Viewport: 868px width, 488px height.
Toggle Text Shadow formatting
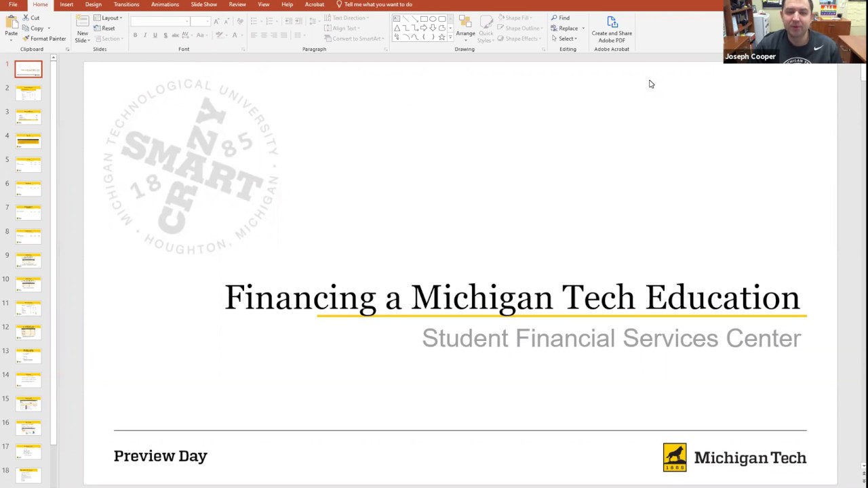point(165,35)
